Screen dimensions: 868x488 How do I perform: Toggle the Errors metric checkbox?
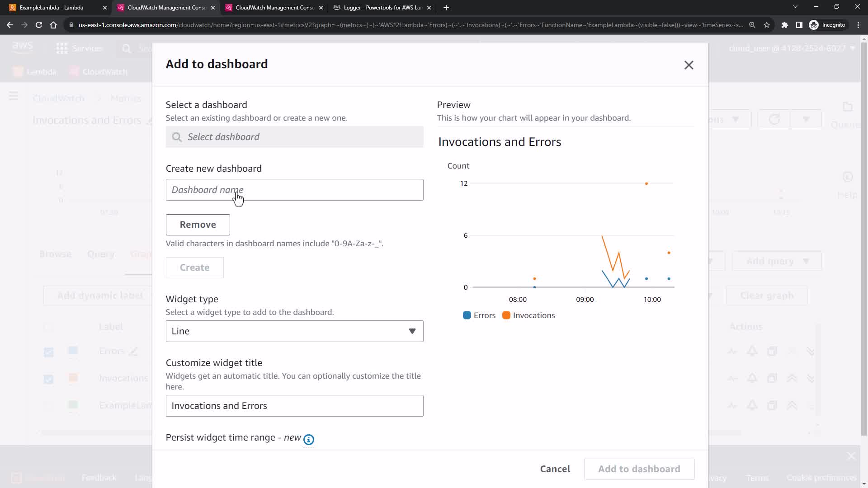[x=48, y=352]
